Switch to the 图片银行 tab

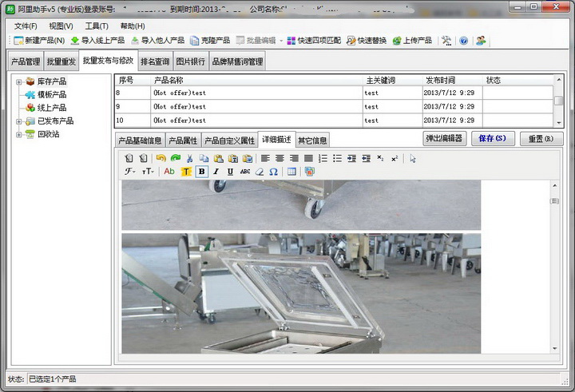(x=190, y=61)
